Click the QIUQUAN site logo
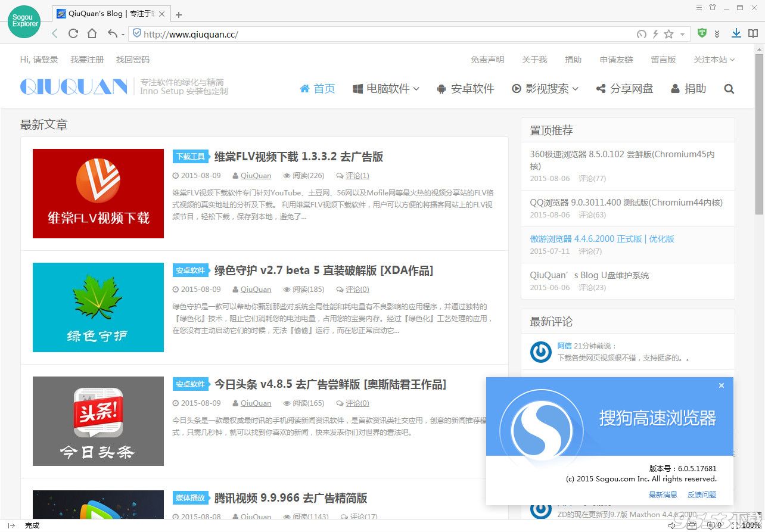Image resolution: width=765 pixels, height=532 pixels. [x=73, y=87]
